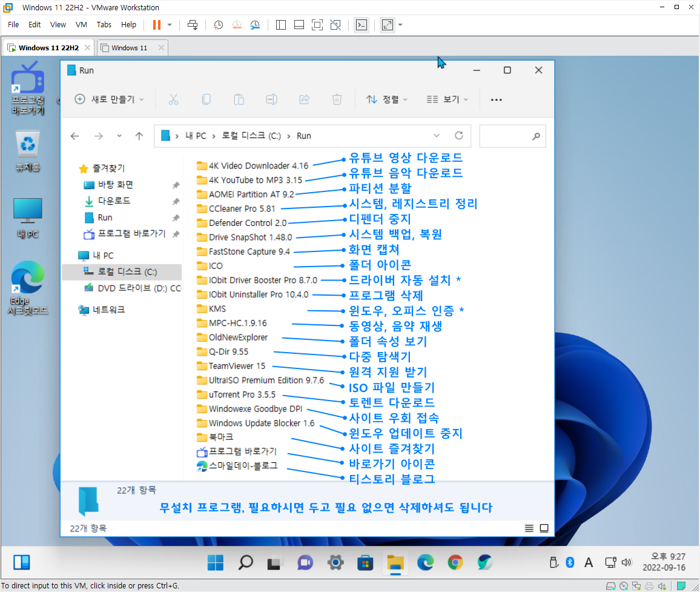
Task: Open the 보기 view dropdown
Action: tap(447, 99)
